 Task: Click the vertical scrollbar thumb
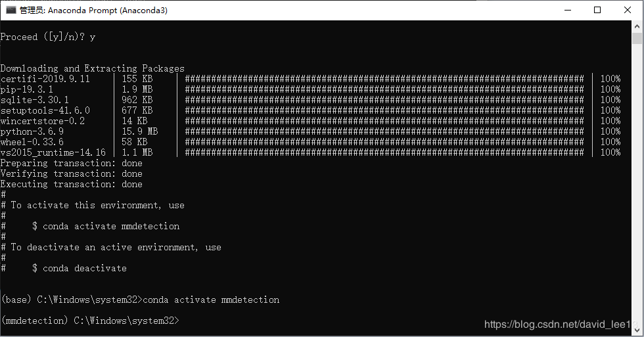coord(637,39)
